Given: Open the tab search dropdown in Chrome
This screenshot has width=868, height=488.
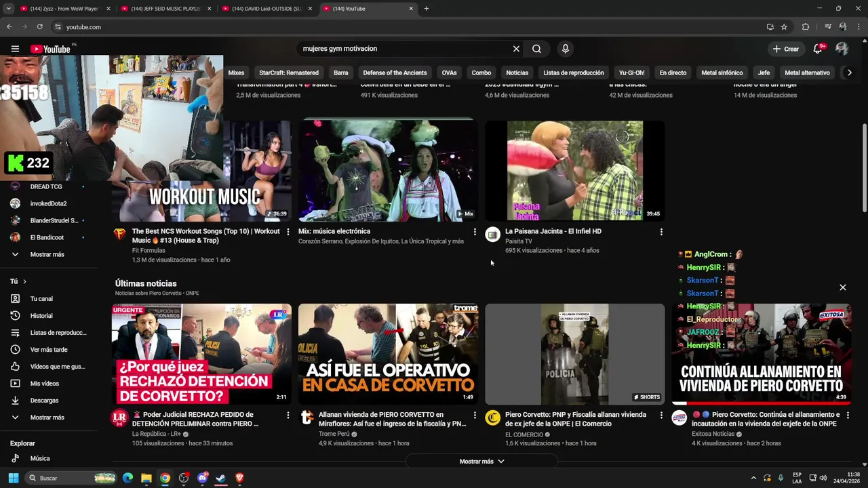Looking at the screenshot, I should 8,9.
